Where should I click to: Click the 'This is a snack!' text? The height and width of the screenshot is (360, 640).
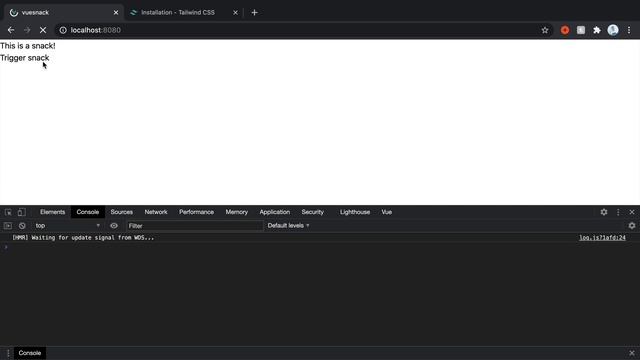[x=28, y=46]
